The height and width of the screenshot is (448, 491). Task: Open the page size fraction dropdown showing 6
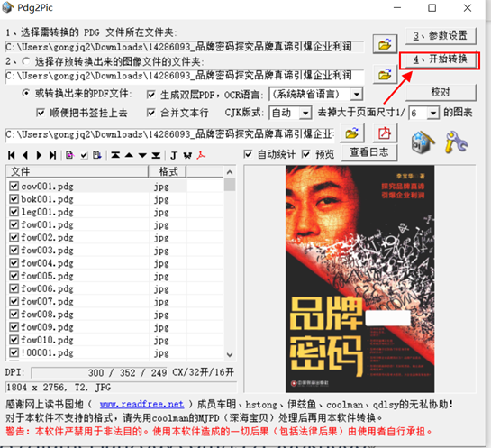[433, 113]
